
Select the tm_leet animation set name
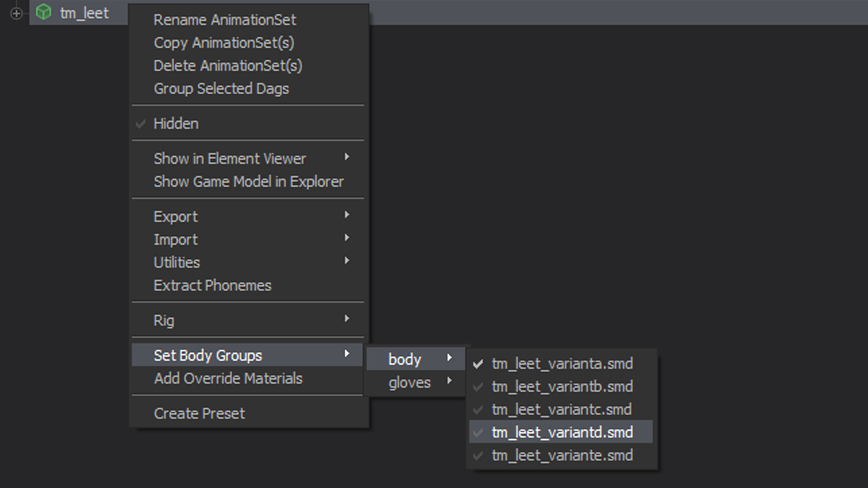84,13
